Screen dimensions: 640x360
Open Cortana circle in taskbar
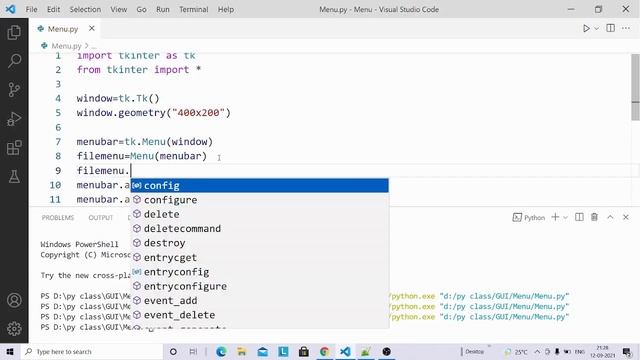[x=173, y=351]
